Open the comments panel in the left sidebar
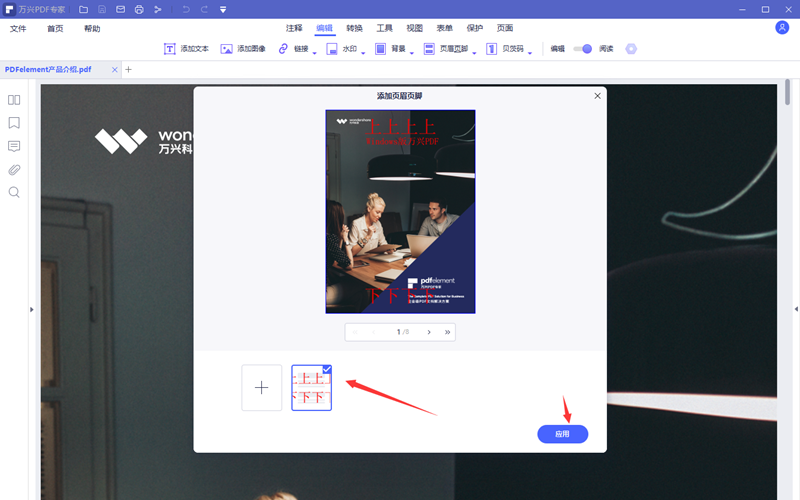The height and width of the screenshot is (500, 800). 14,146
